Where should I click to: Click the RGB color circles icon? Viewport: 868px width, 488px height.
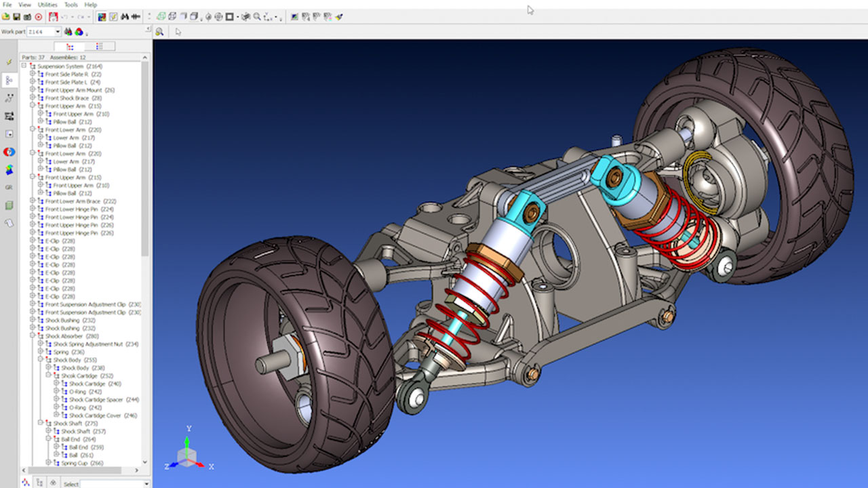(79, 32)
